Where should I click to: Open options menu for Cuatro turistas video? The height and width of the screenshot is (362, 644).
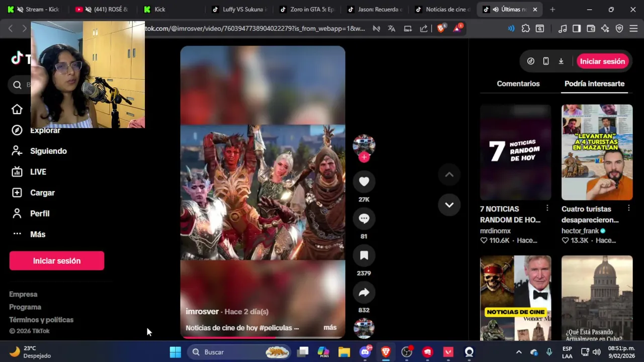[x=628, y=208]
